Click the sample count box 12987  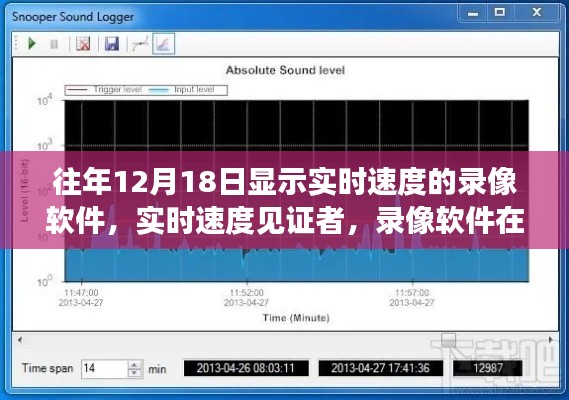tap(488, 368)
